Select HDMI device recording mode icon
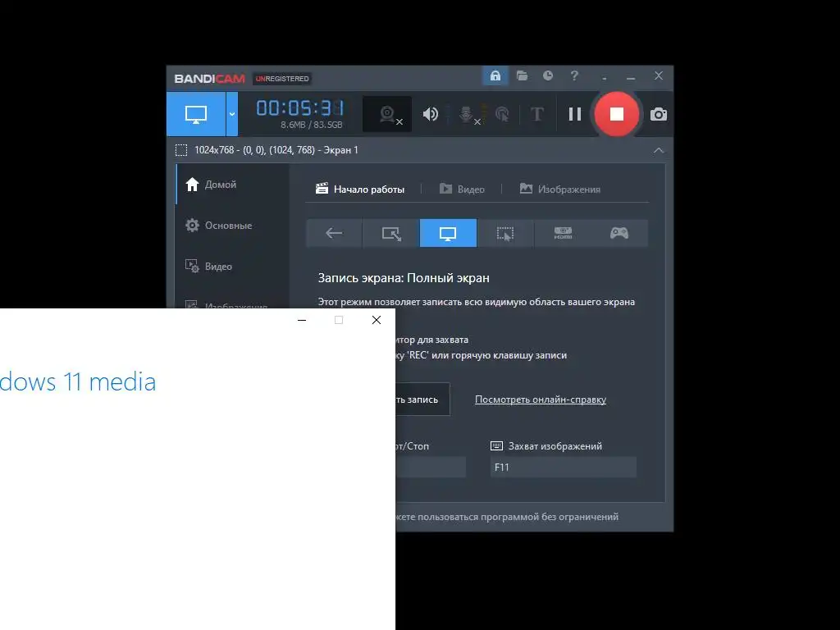 click(x=563, y=233)
